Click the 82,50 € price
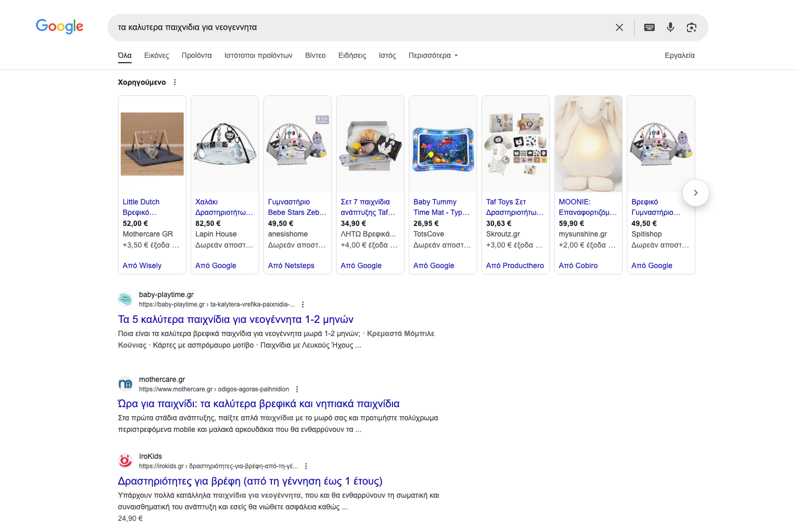The width and height of the screenshot is (798, 532). click(208, 223)
